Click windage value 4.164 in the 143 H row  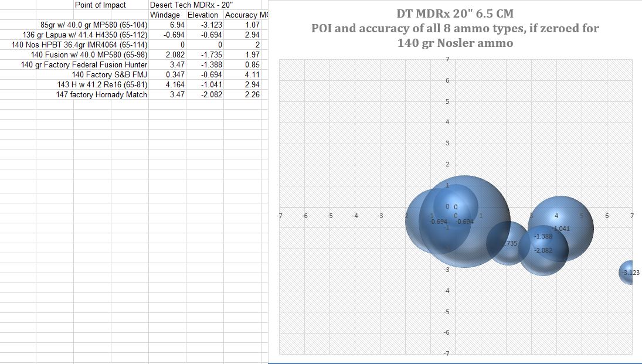coord(175,84)
